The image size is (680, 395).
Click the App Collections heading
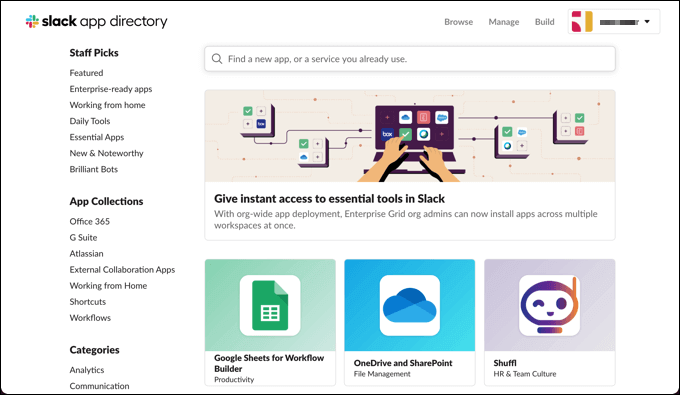click(x=106, y=201)
